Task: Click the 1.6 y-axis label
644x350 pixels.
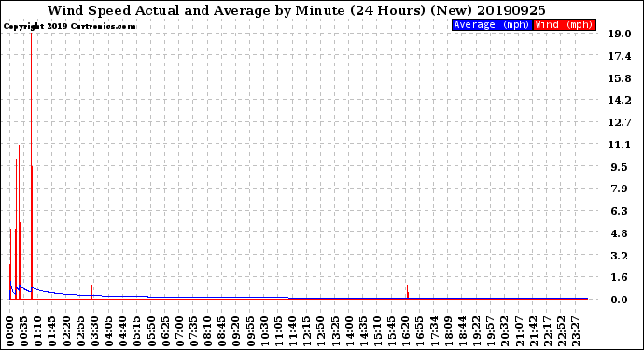Action: click(x=619, y=277)
